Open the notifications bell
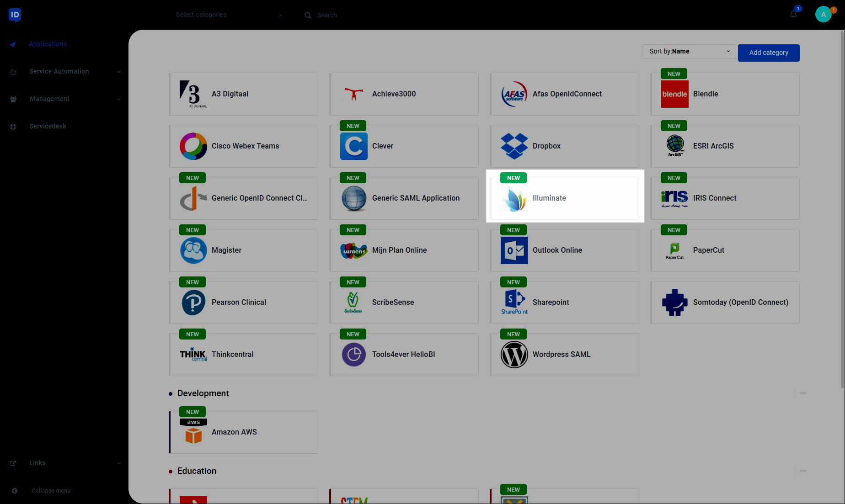Image resolution: width=845 pixels, height=504 pixels. coord(793,14)
